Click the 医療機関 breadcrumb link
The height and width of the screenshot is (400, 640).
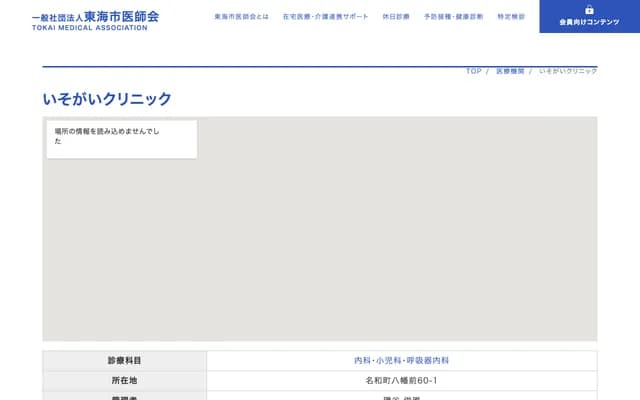pyautogui.click(x=510, y=71)
